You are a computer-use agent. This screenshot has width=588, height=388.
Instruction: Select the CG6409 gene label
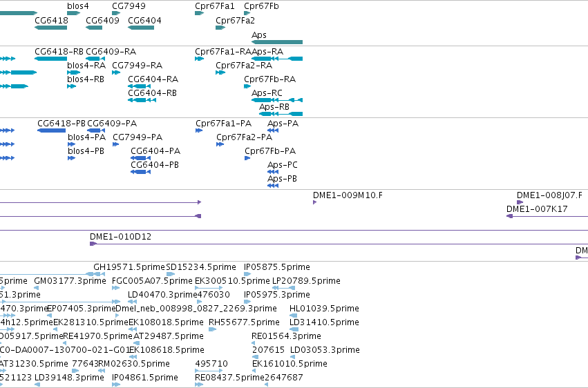102,21
